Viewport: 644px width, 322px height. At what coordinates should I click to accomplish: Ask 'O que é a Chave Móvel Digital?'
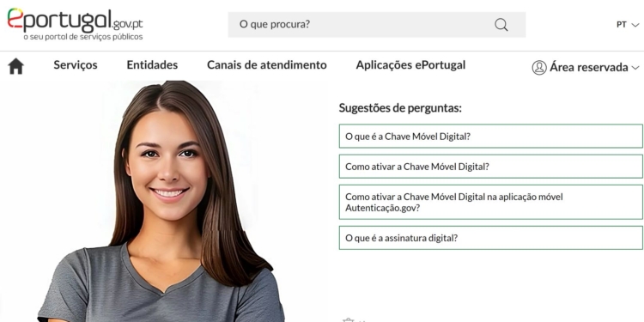491,136
